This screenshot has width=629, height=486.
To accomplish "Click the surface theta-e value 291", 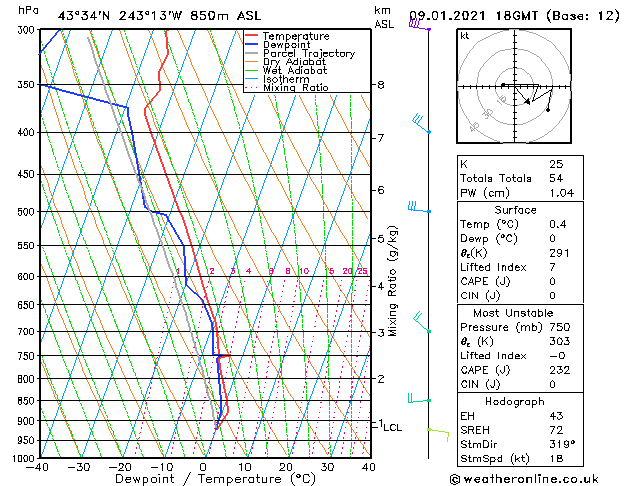I will point(559,253).
